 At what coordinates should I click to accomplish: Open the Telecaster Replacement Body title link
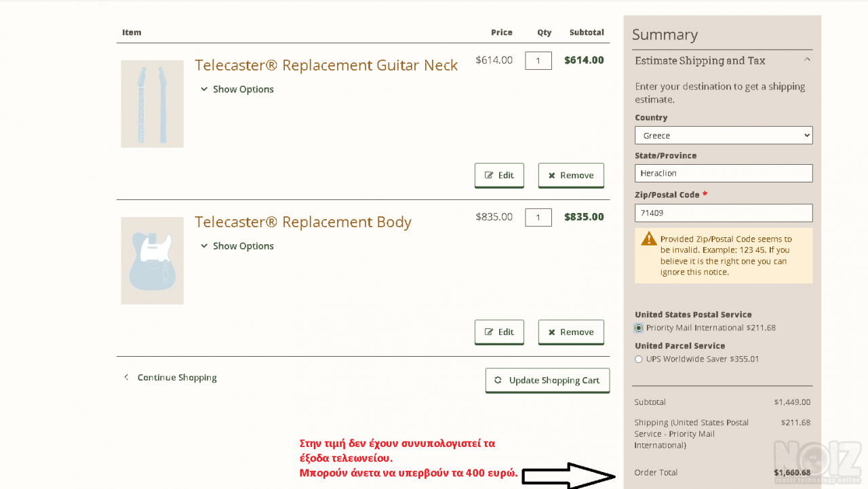303,222
